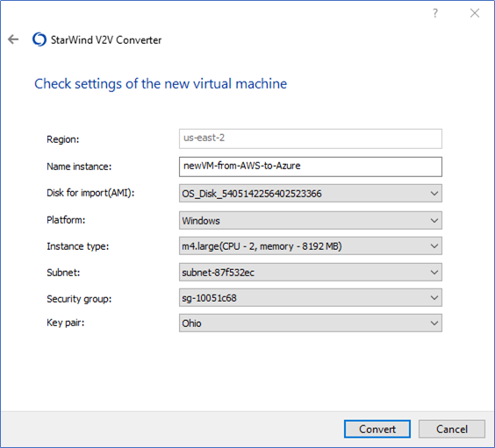
Task: Click the 'Subnet:' label
Action: pyautogui.click(x=63, y=273)
